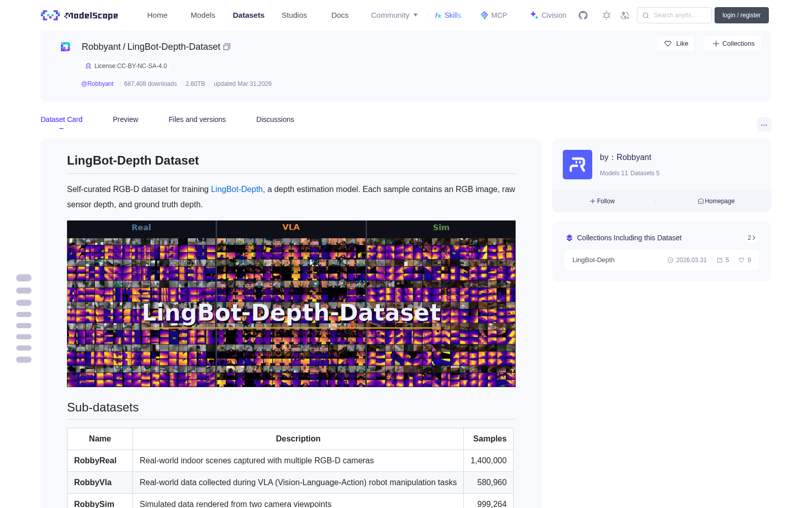Open the GitHub icon link
This screenshot has width=812, height=508.
583,15
